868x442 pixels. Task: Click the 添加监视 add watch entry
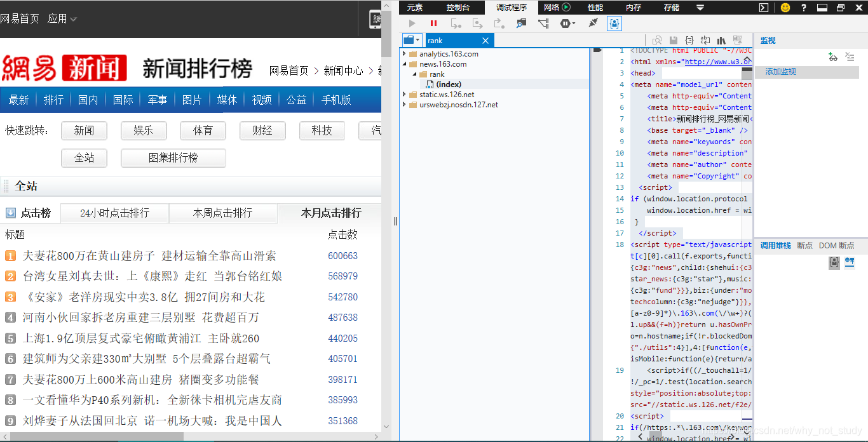click(780, 72)
